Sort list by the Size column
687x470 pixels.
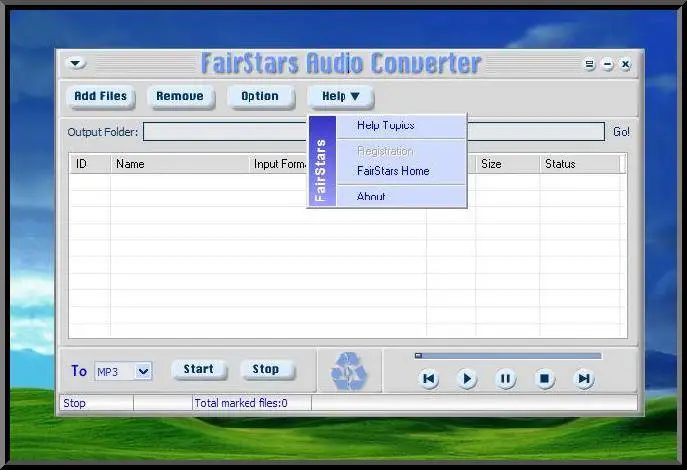(507, 164)
